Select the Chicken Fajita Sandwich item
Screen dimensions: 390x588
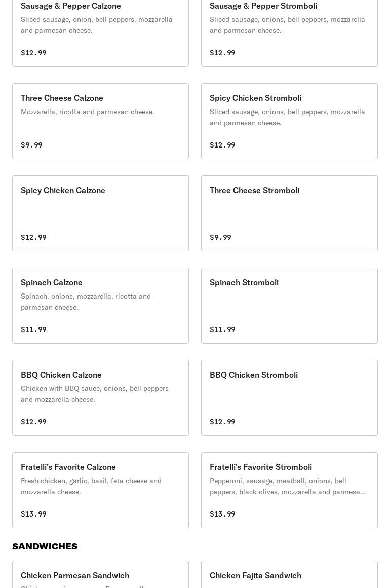[289, 575]
